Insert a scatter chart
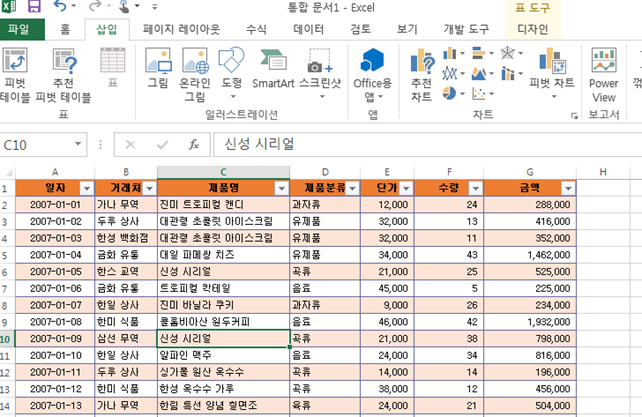The image size is (642, 417). coord(483,94)
